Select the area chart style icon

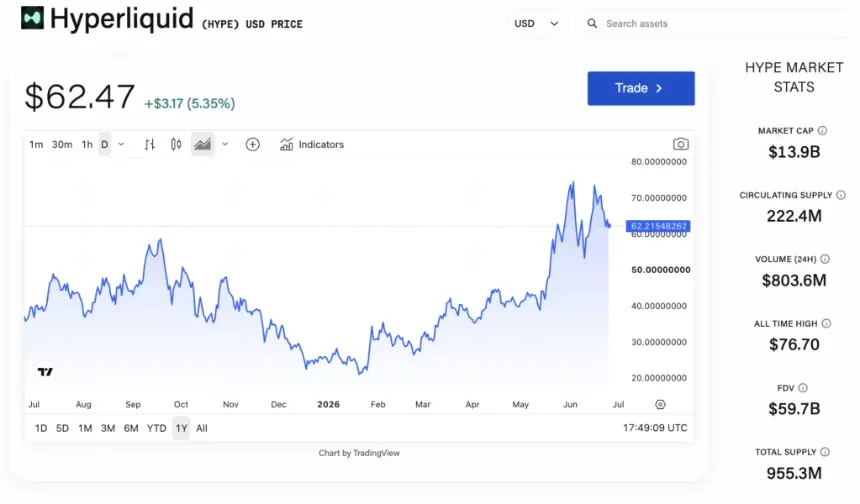pyautogui.click(x=202, y=144)
